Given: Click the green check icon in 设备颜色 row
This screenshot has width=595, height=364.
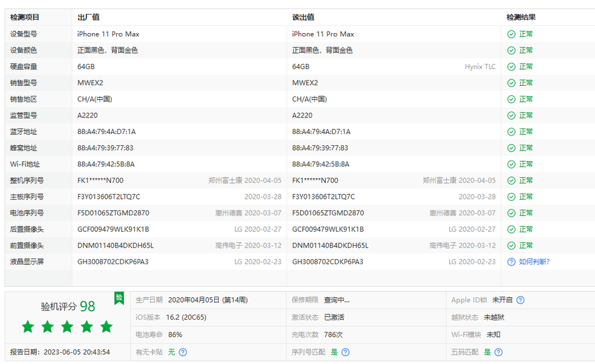Looking at the screenshot, I should tap(511, 50).
